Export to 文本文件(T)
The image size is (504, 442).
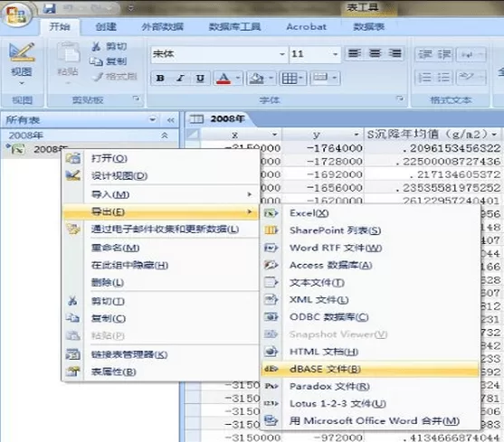pos(370,283)
